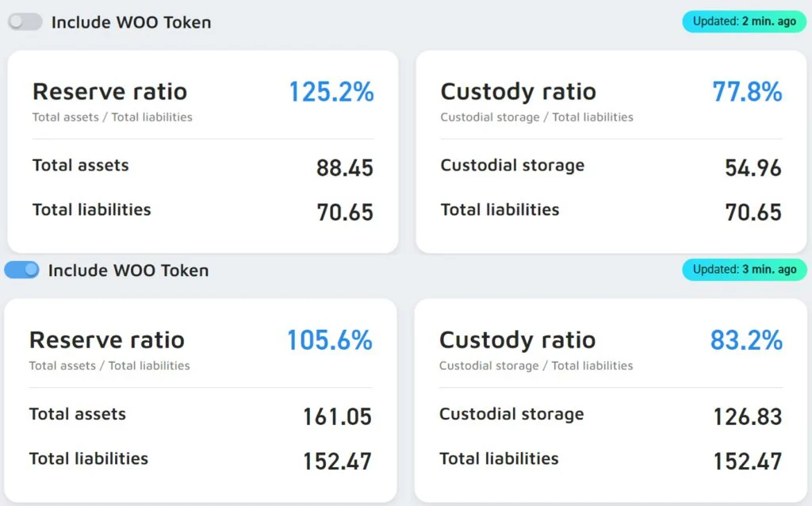Click the Custody ratio heading beside 77.8%

pos(518,91)
